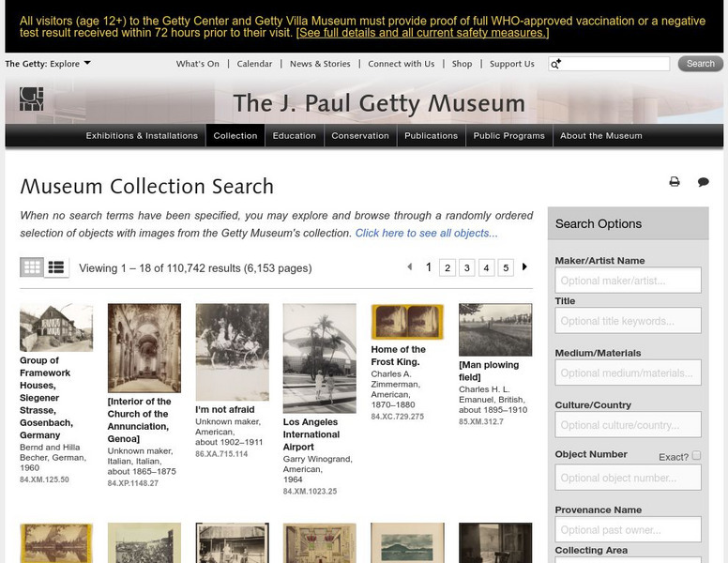
Task: Go to previous results page arrow
Action: point(409,266)
